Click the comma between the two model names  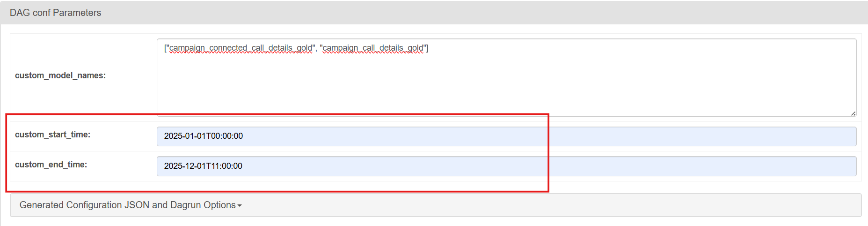click(x=316, y=48)
